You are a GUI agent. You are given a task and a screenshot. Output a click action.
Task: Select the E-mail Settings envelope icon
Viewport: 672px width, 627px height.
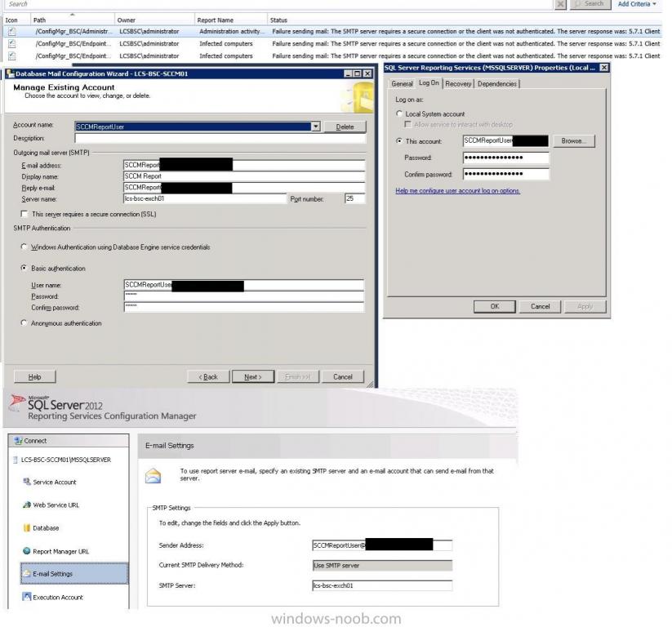(27, 573)
